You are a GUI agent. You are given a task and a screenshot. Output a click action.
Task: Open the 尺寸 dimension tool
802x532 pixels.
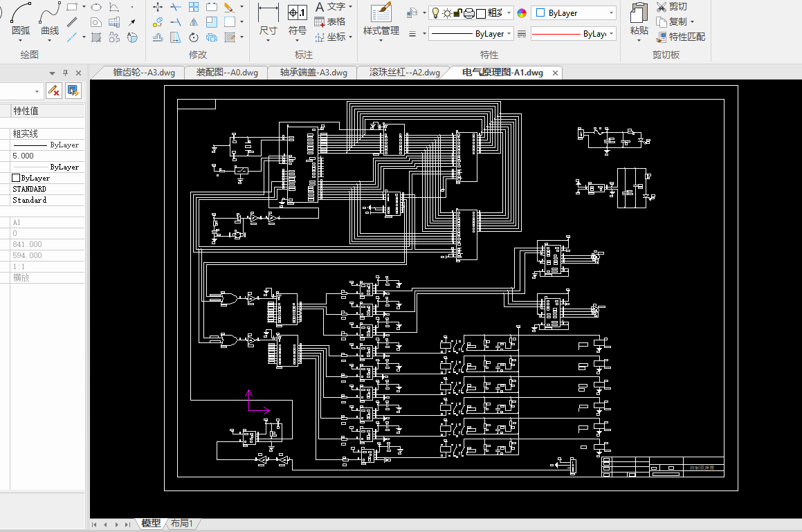click(268, 21)
